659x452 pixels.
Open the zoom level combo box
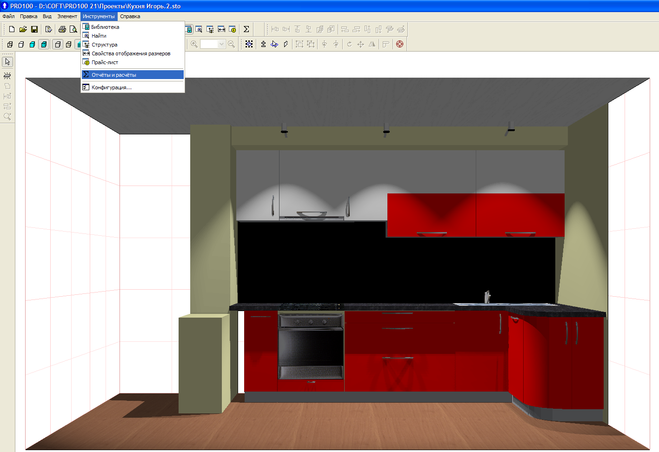213,44
